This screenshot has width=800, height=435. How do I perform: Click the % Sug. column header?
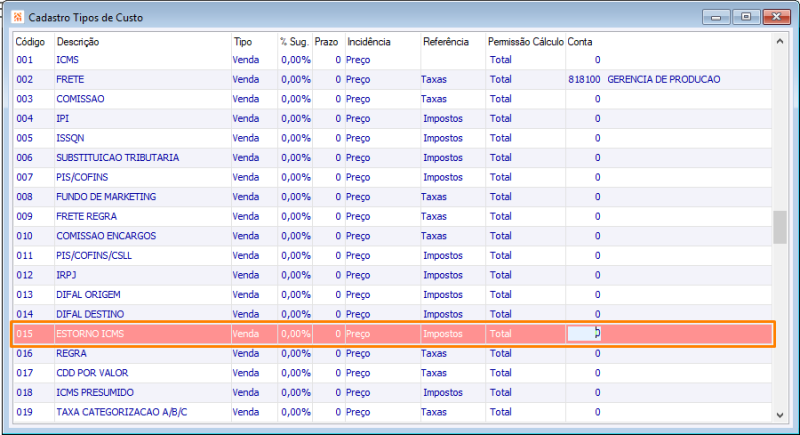(x=294, y=42)
